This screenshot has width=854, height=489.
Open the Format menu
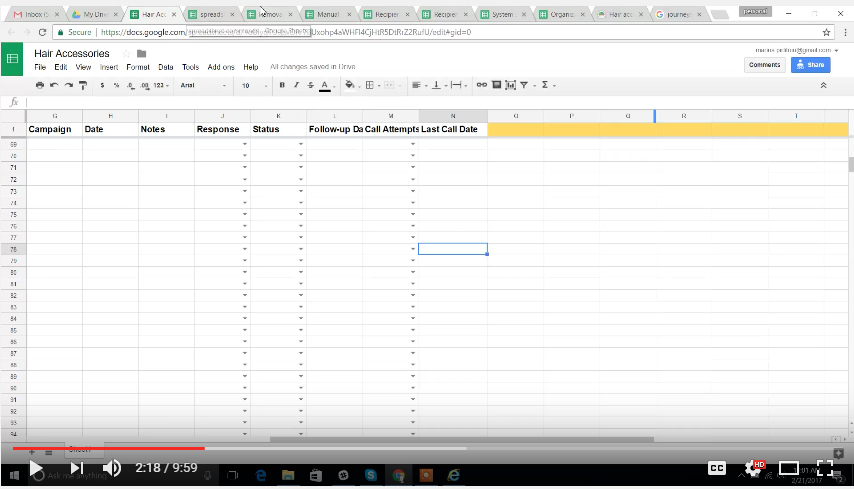tap(138, 67)
